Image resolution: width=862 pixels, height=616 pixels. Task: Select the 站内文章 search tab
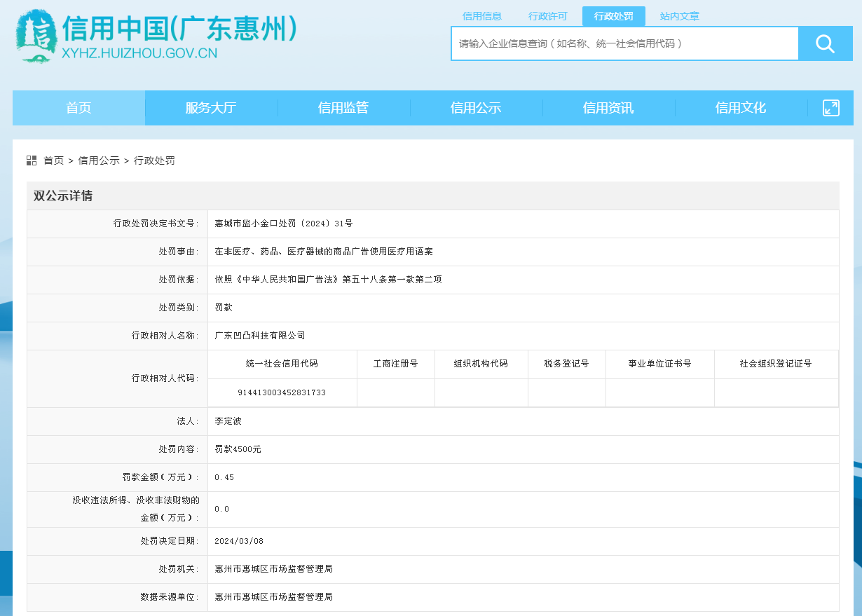[679, 16]
